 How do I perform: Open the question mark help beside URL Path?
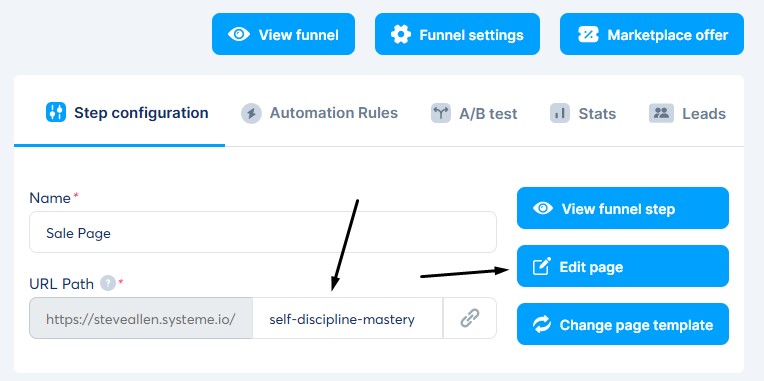(x=108, y=283)
